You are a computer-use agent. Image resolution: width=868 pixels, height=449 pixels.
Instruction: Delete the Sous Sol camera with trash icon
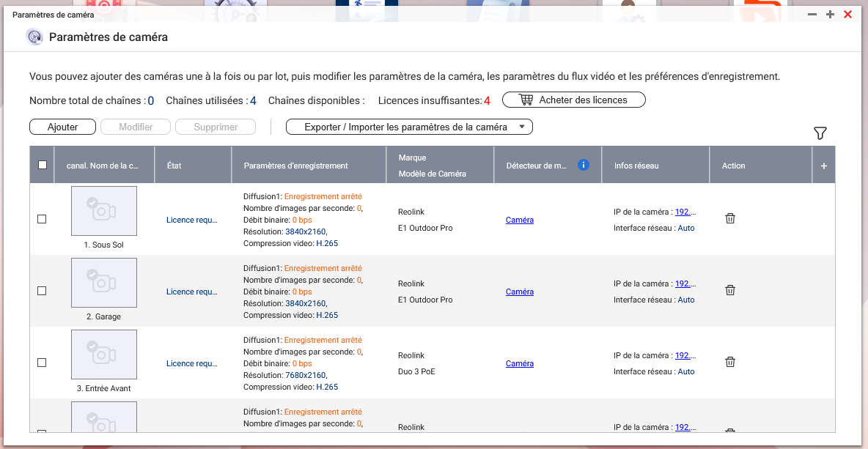tap(730, 218)
